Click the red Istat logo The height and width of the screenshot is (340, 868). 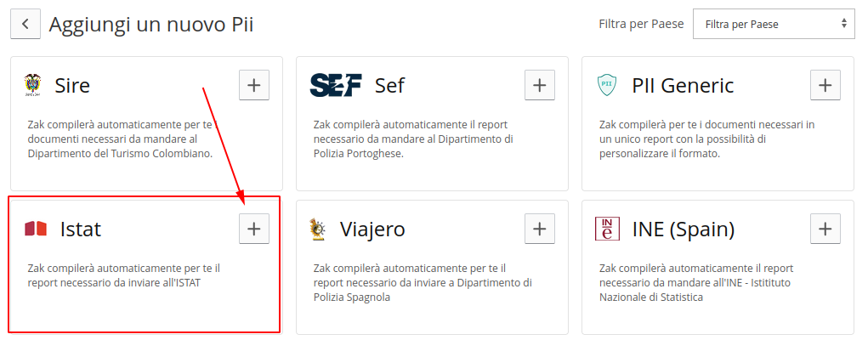tap(36, 229)
